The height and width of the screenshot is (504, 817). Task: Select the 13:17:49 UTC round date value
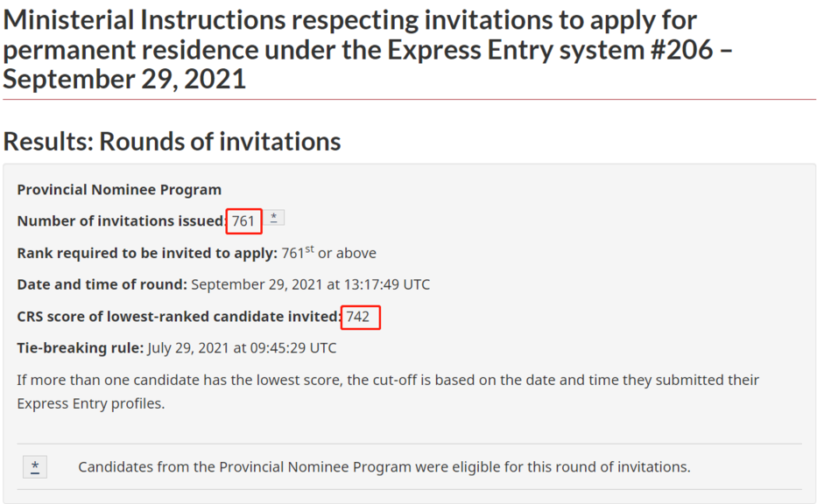tap(311, 284)
